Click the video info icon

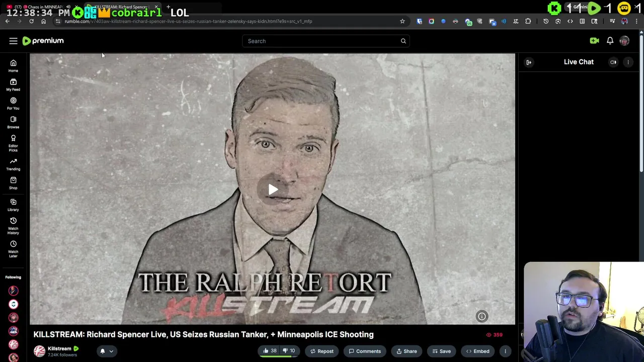point(481,316)
